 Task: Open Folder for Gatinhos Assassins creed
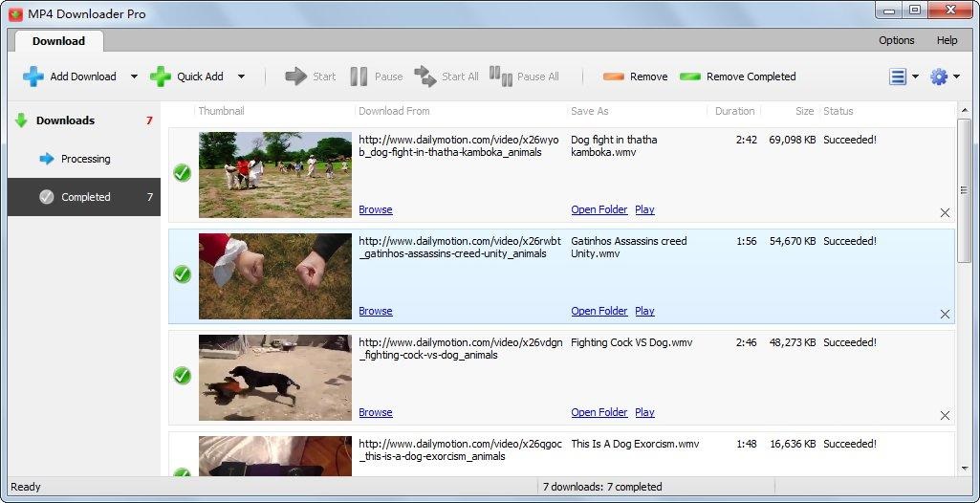(x=599, y=311)
